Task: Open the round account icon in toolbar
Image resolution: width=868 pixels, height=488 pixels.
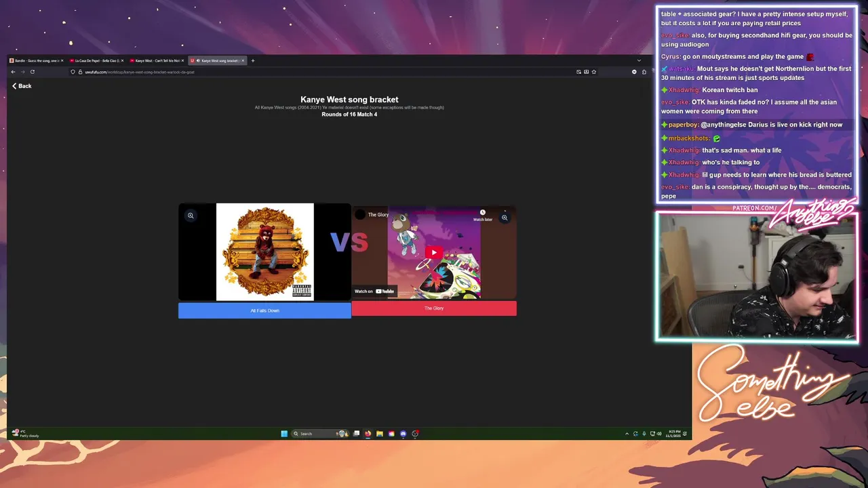Action: [634, 72]
